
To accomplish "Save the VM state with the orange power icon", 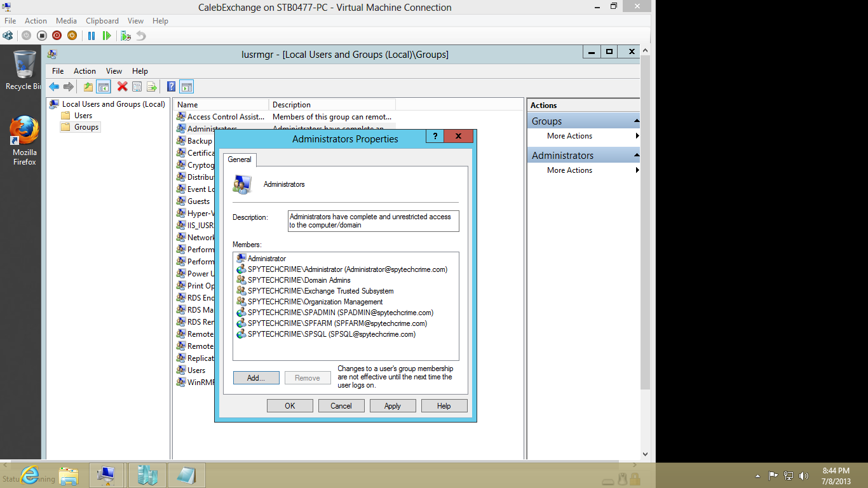I will (x=72, y=36).
